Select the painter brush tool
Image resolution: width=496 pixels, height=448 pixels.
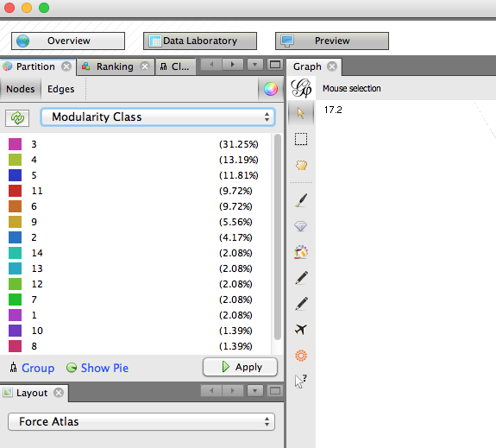click(x=301, y=200)
